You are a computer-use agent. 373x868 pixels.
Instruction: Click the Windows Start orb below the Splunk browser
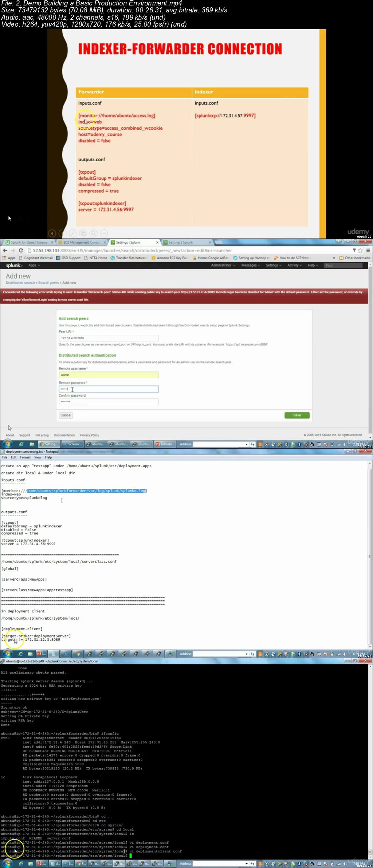(x=8, y=444)
